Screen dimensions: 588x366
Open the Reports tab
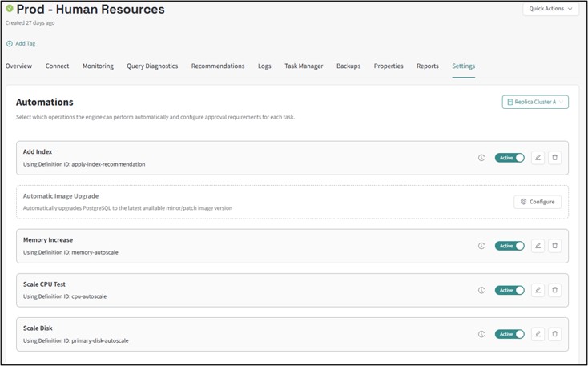click(x=428, y=66)
